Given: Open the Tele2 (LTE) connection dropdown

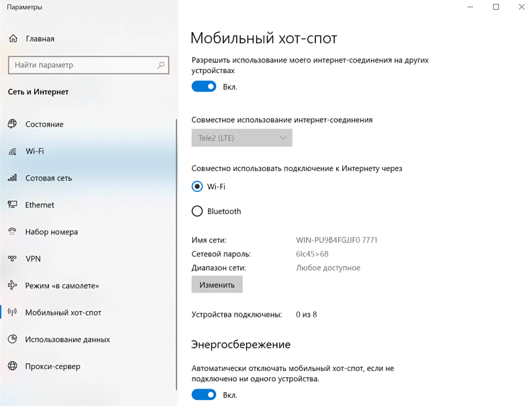Looking at the screenshot, I should pos(242,138).
